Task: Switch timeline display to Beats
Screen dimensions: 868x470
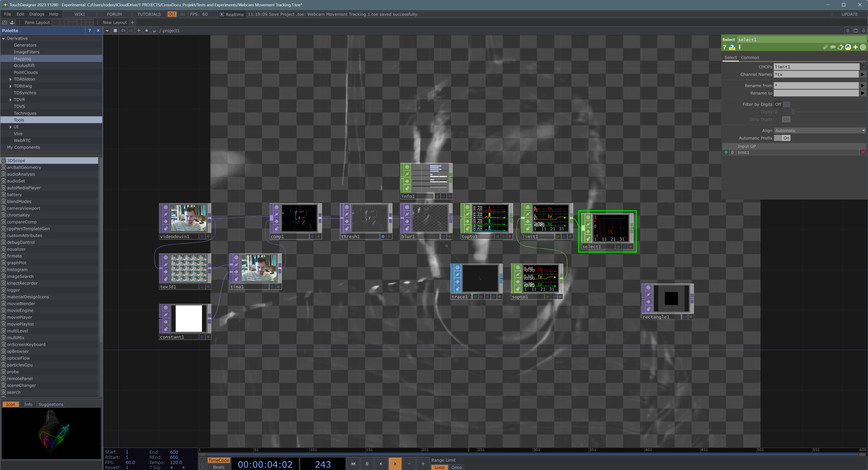Action: click(218, 467)
